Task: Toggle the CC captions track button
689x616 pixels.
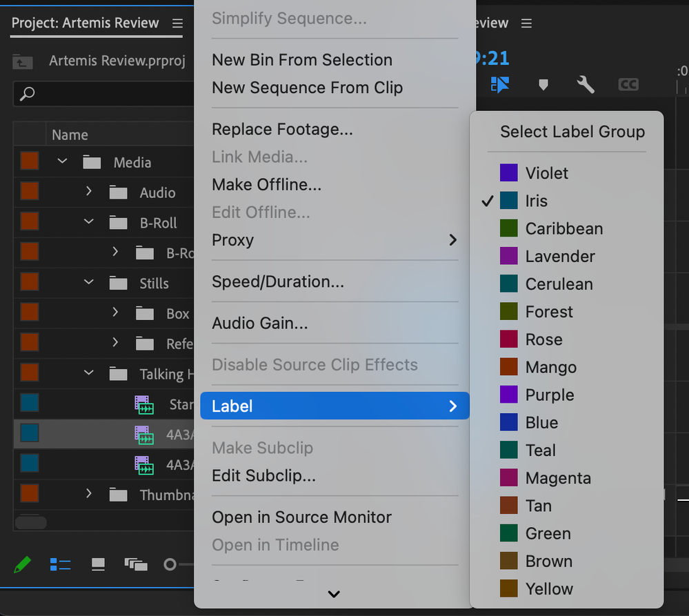Action: [628, 84]
